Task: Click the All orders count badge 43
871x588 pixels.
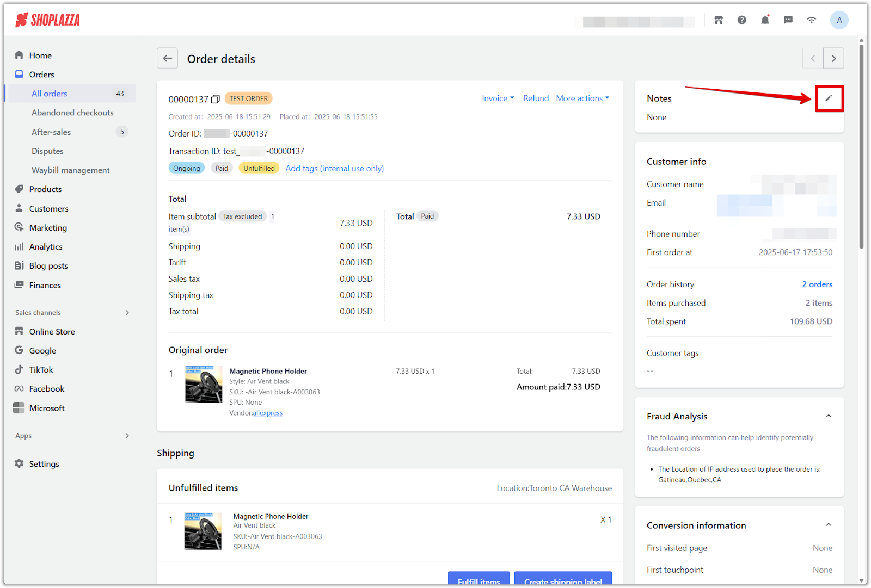Action: point(120,94)
